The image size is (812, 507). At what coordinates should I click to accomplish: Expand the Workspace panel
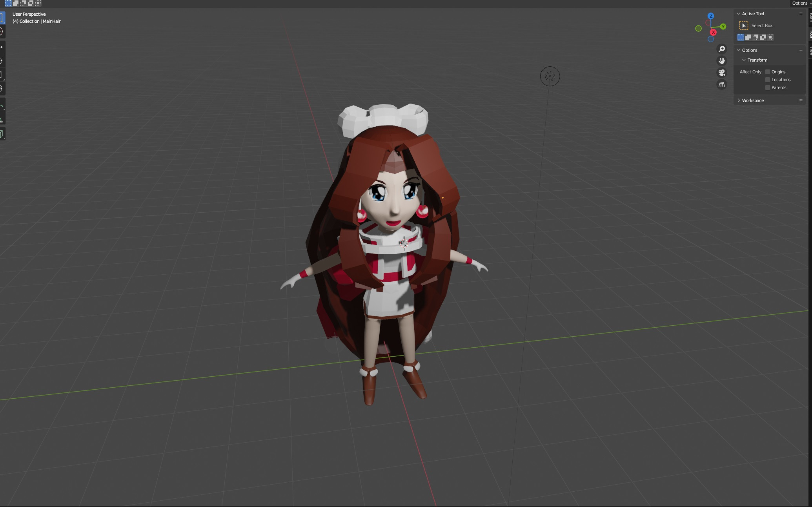tap(739, 100)
